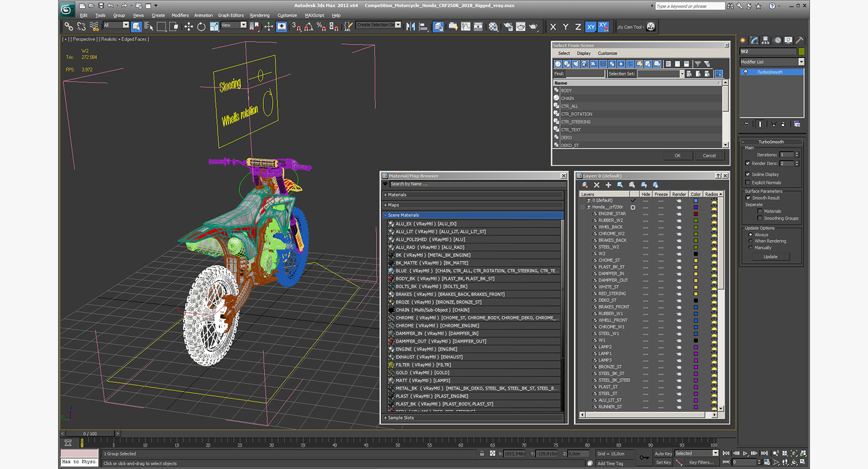Toggle Set Key mode key icon

point(644,457)
